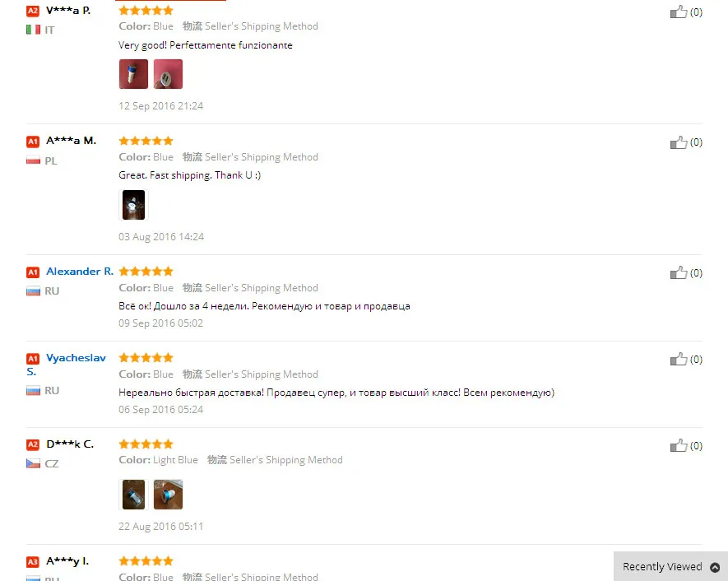This screenshot has height=581, width=728.
Task: Click the A2 badge next to V***a P.
Action: (x=33, y=11)
